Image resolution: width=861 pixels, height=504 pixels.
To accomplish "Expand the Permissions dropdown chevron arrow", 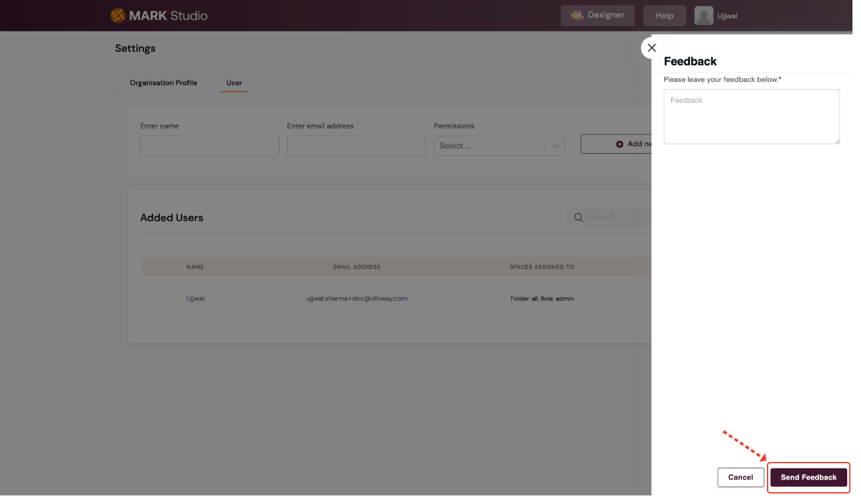I will coord(555,146).
